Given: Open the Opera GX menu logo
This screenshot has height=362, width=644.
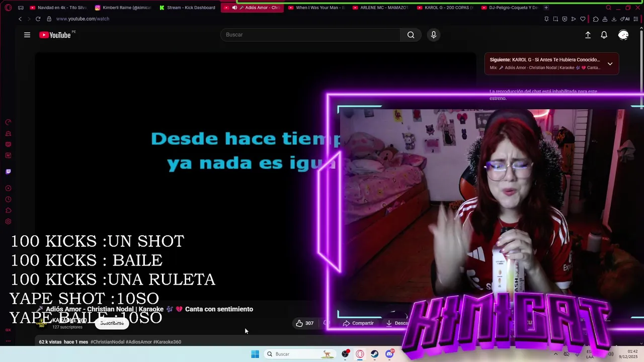Looking at the screenshot, I should pyautogui.click(x=8, y=8).
